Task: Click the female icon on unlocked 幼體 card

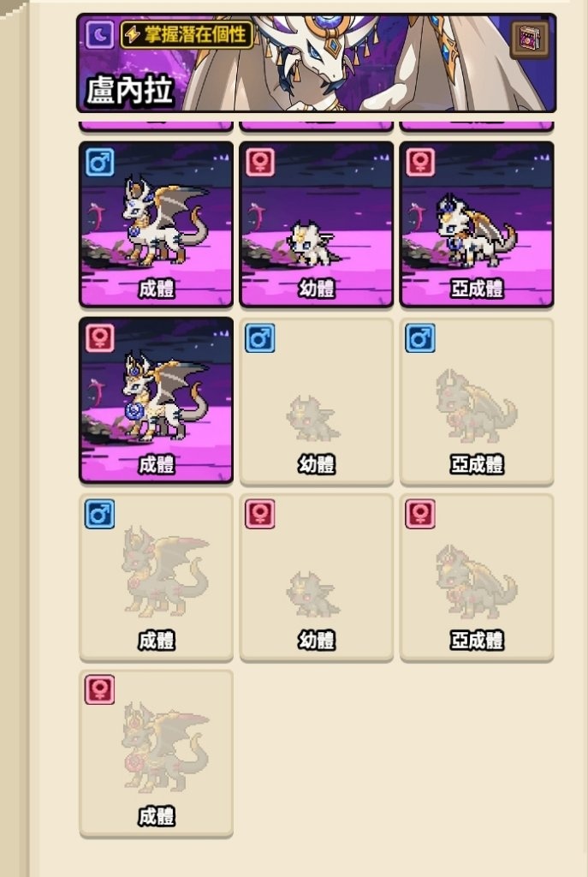Action: tap(260, 162)
